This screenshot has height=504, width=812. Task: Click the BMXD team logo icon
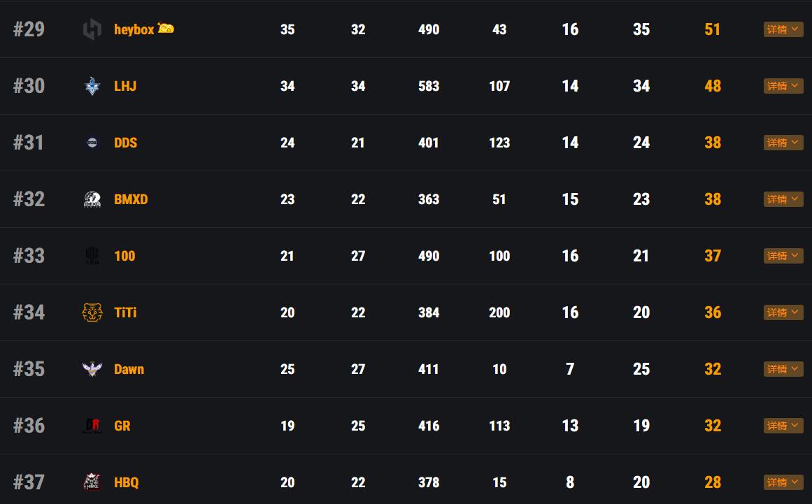pos(92,199)
